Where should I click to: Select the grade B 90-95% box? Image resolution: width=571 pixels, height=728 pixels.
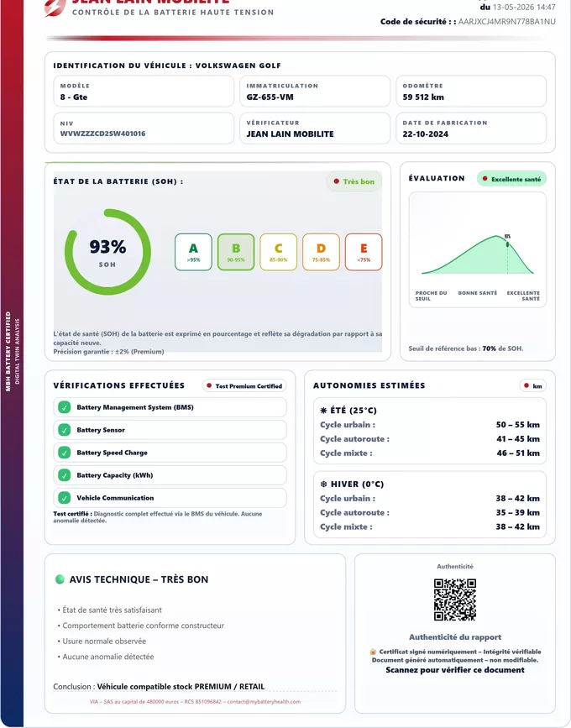[x=236, y=252]
